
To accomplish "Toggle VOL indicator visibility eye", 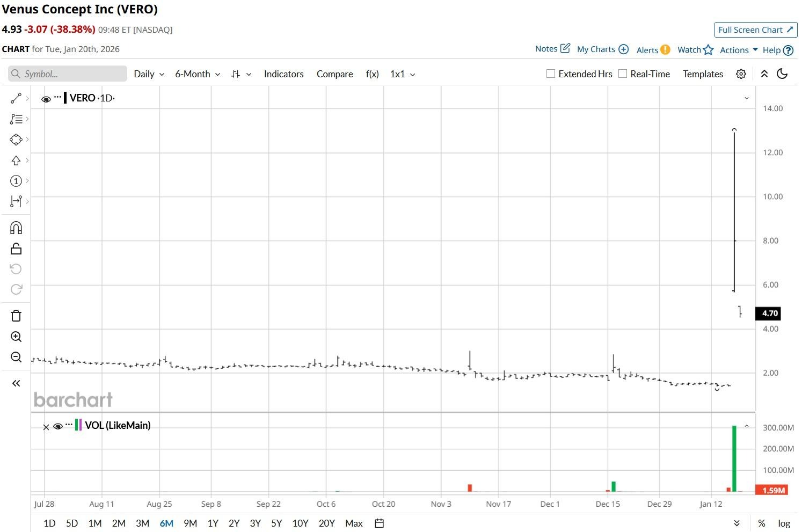I will click(x=58, y=426).
